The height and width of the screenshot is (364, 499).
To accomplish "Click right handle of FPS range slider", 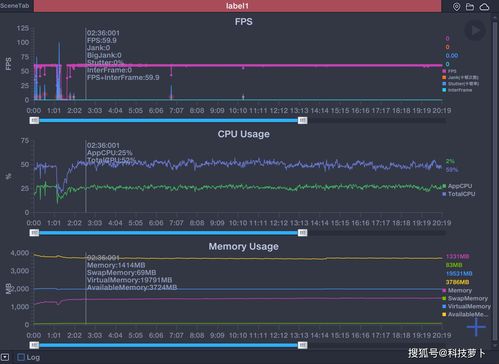I will point(302,120).
